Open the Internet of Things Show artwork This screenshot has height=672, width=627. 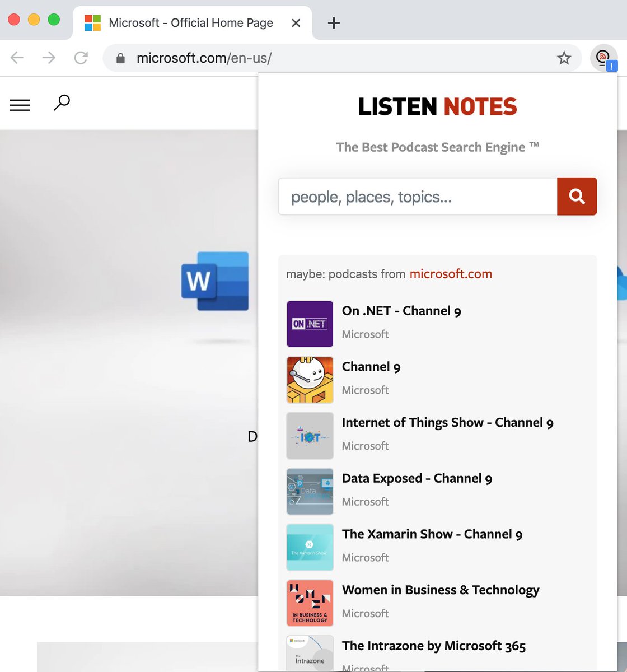point(310,436)
